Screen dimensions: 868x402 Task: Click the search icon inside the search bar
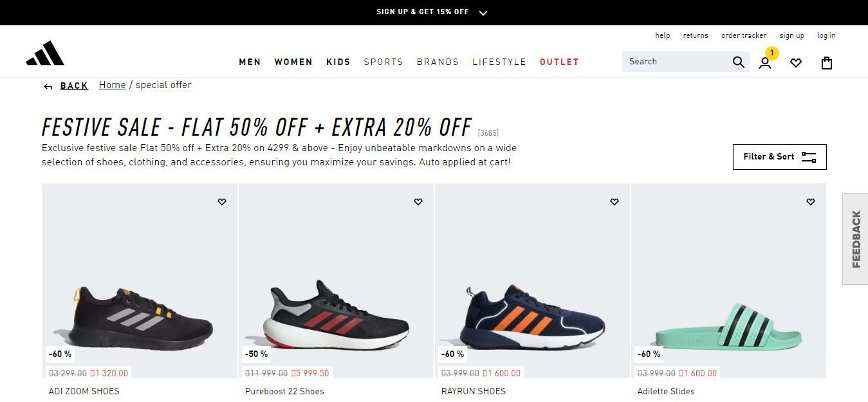point(738,62)
